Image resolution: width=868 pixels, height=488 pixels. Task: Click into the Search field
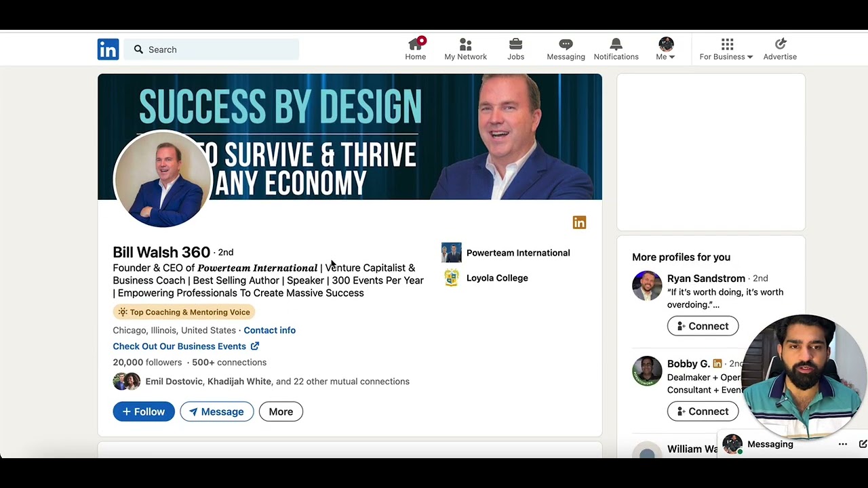[212, 49]
